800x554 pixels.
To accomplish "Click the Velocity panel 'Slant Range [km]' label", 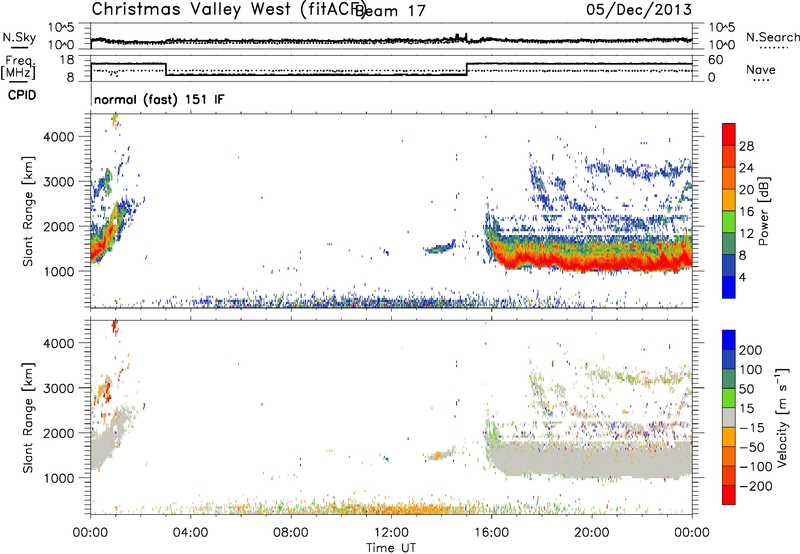I will coord(28,417).
